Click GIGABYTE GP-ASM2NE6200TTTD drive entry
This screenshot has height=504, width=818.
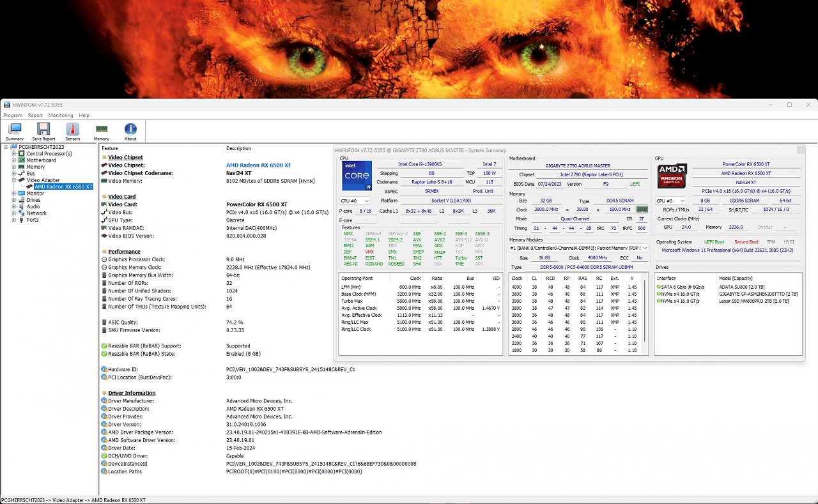(x=759, y=294)
